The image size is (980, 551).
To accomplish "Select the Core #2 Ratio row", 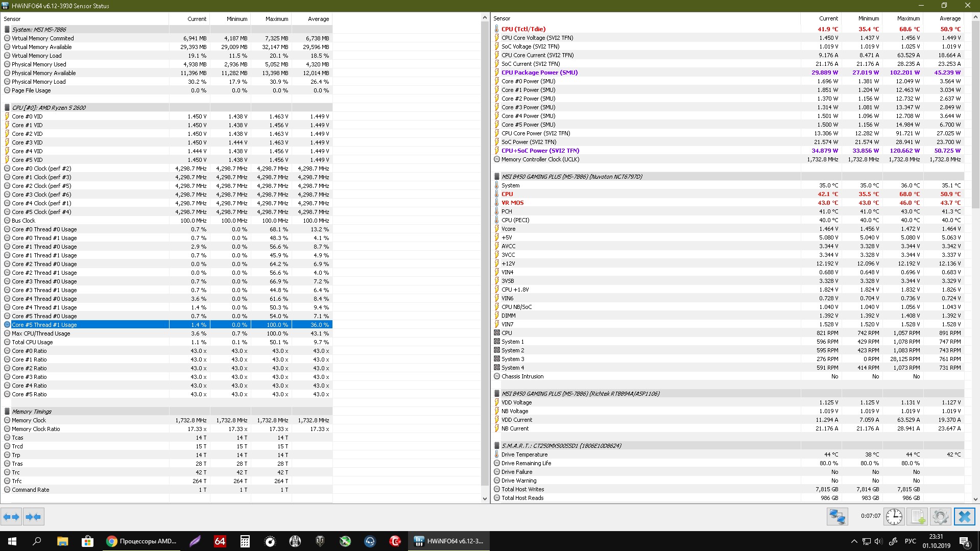I will click(167, 368).
